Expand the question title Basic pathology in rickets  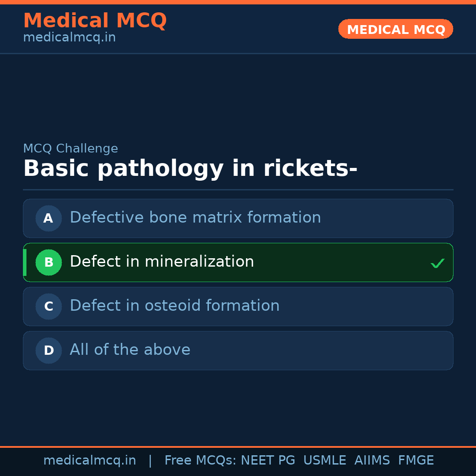pos(190,168)
